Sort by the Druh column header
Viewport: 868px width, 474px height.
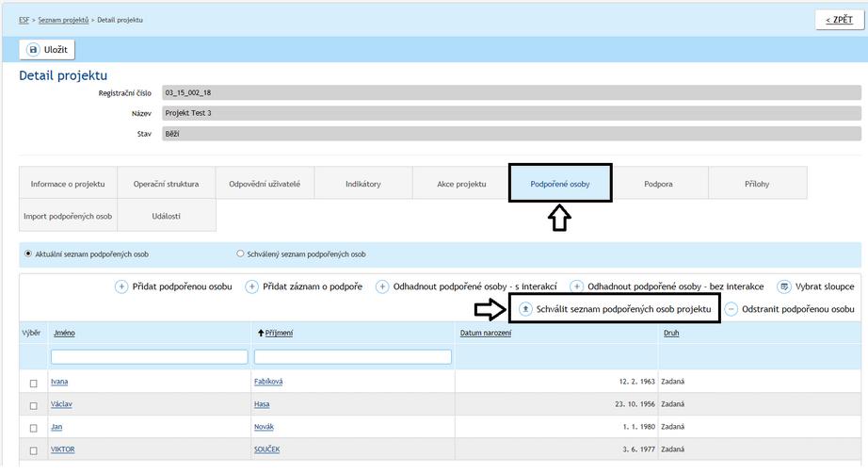click(x=671, y=334)
